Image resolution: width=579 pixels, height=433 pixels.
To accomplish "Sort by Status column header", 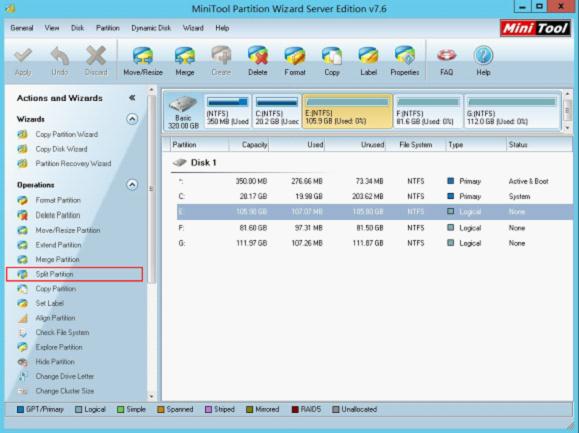I will (539, 145).
